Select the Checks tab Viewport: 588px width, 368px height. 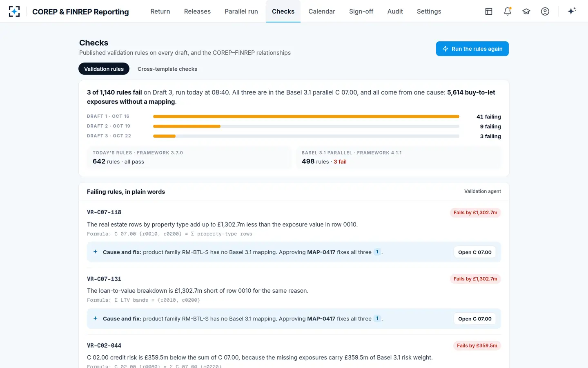(283, 11)
